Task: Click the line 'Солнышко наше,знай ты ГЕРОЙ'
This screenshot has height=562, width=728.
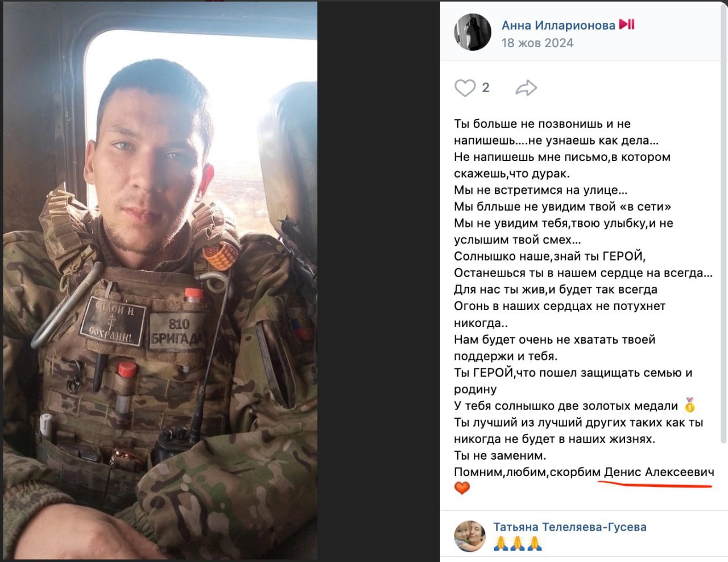Action: tap(550, 256)
